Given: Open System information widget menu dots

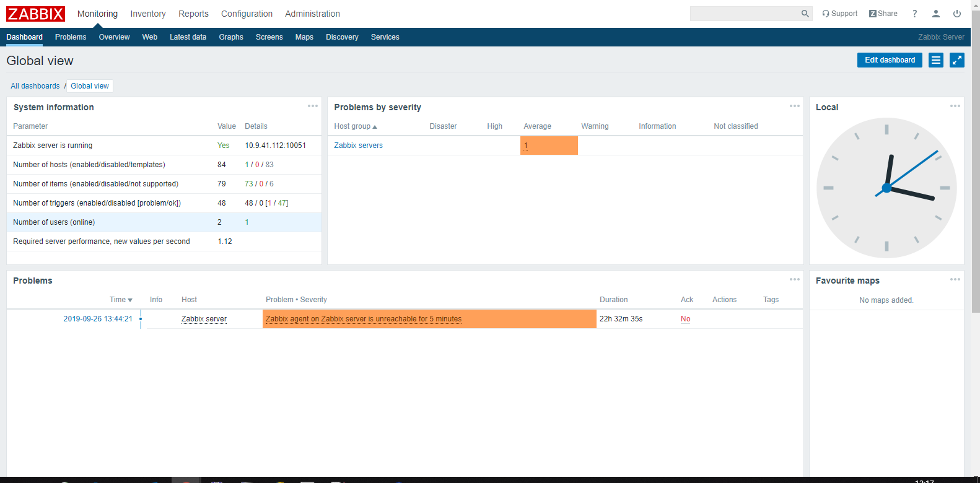Looking at the screenshot, I should coord(313,106).
